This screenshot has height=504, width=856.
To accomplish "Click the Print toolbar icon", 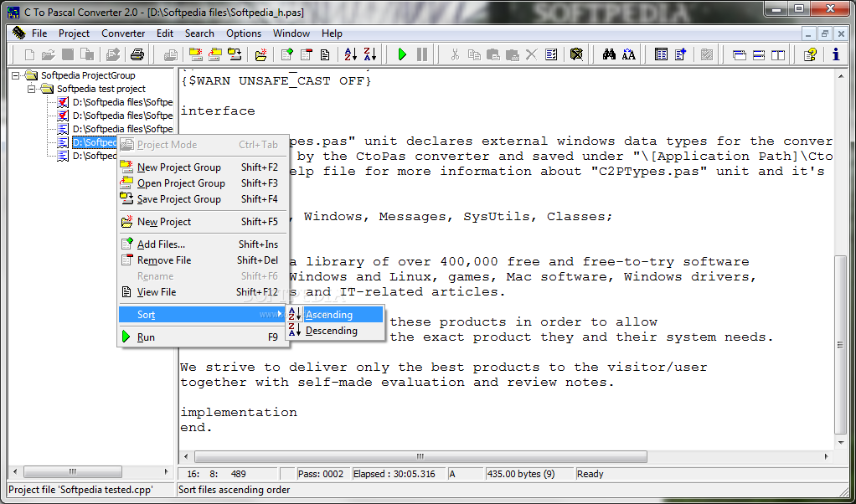I will [x=137, y=54].
